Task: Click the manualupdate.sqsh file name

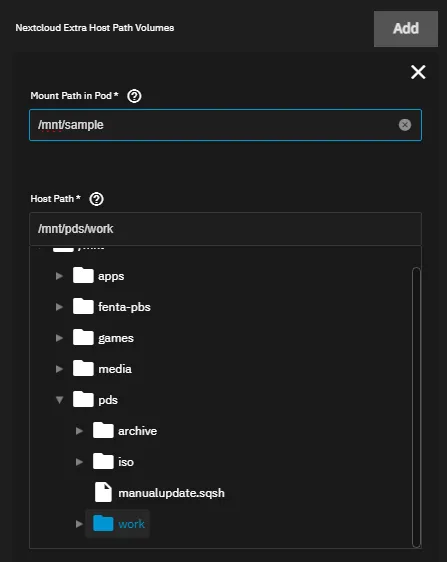Action: tap(171, 493)
